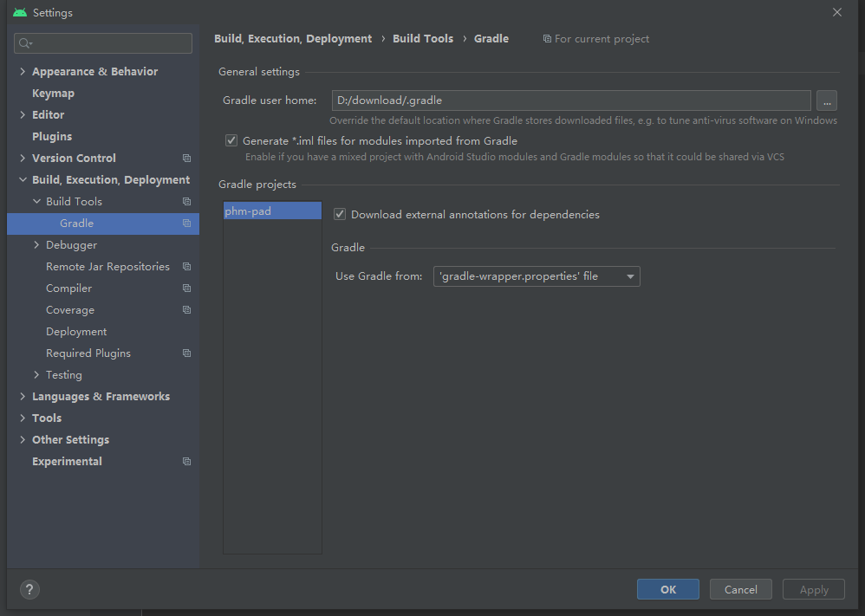Click project-level icon beside Compiler
865x616 pixels.
(x=186, y=289)
